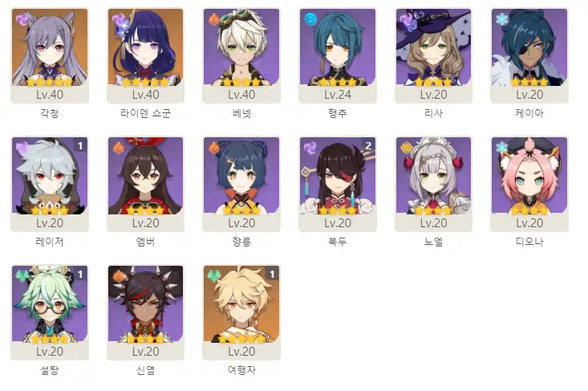The width and height of the screenshot is (588, 391).
Task: Click the 케이아 portrait image
Action: (x=529, y=47)
